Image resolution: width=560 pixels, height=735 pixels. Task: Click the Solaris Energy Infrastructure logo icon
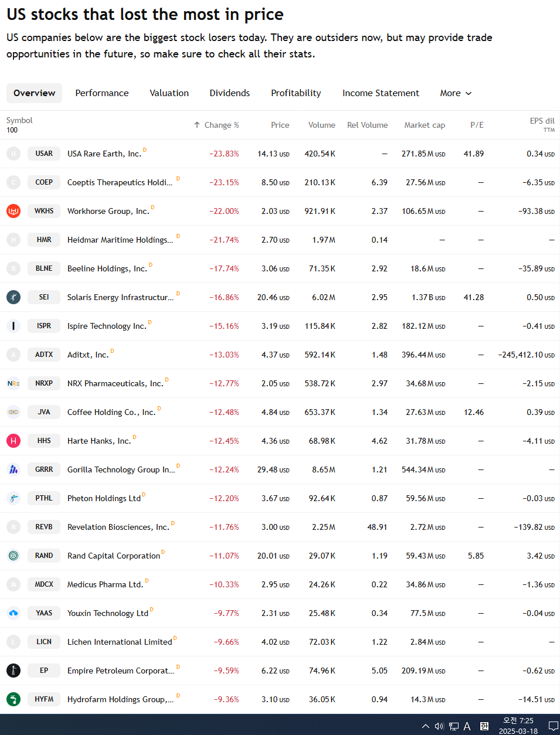pyautogui.click(x=13, y=297)
